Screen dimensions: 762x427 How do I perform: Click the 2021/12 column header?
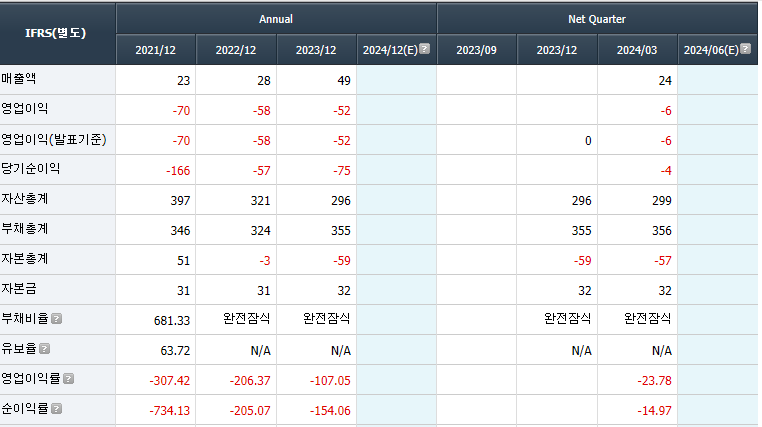coord(156,50)
